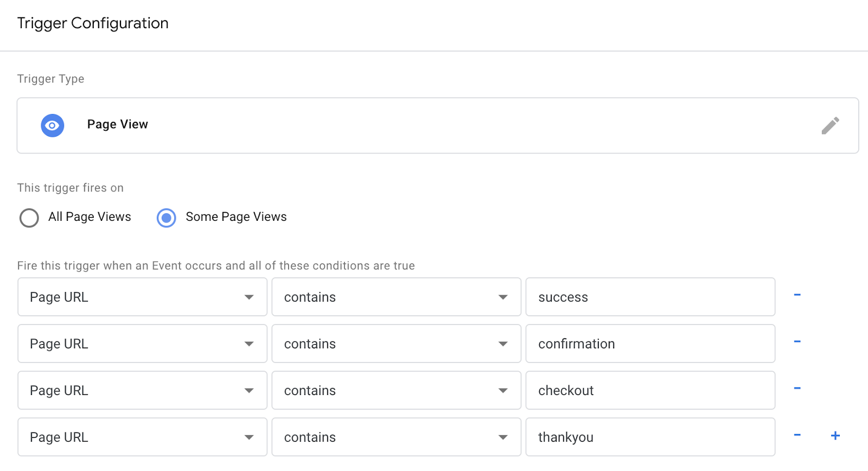This screenshot has width=868, height=471.
Task: Open 'contains' operator dropdown for success row
Action: (396, 297)
